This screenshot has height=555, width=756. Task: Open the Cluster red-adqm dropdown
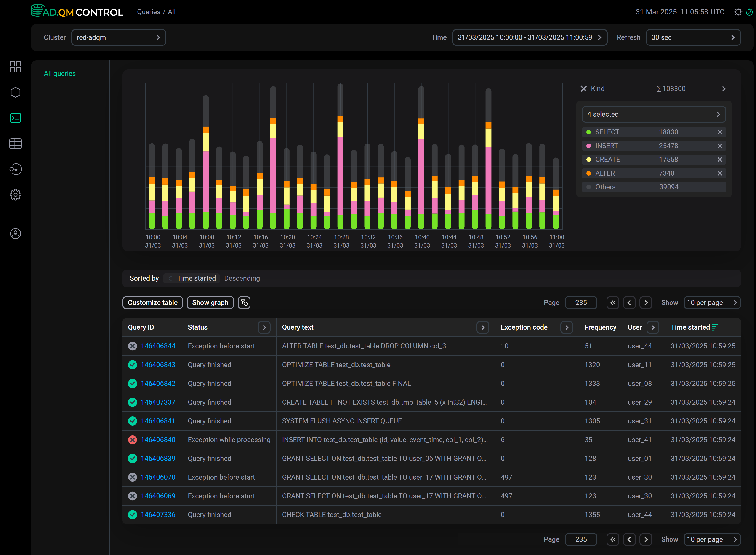point(119,37)
